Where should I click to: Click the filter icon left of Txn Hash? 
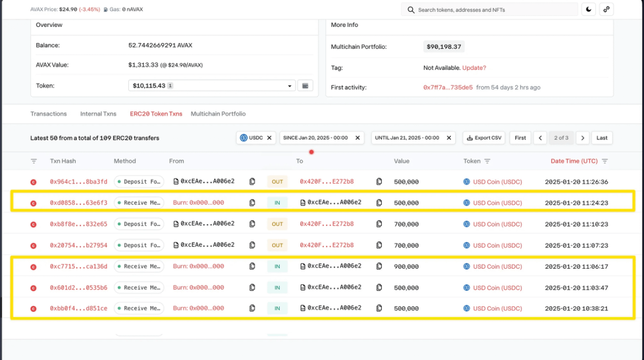coord(34,162)
